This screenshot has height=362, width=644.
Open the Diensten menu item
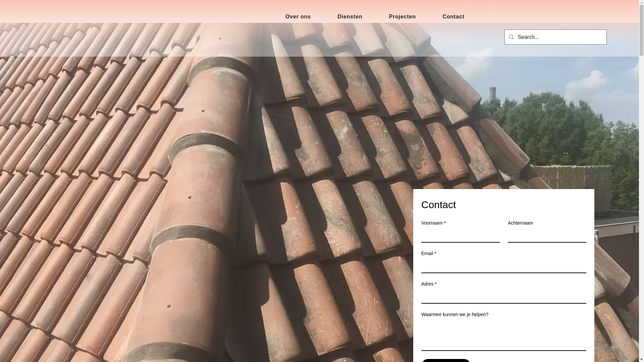(350, 17)
